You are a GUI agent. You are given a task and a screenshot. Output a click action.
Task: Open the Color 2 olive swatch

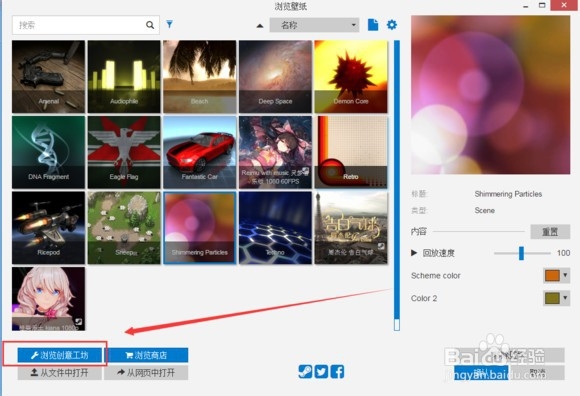[552, 298]
